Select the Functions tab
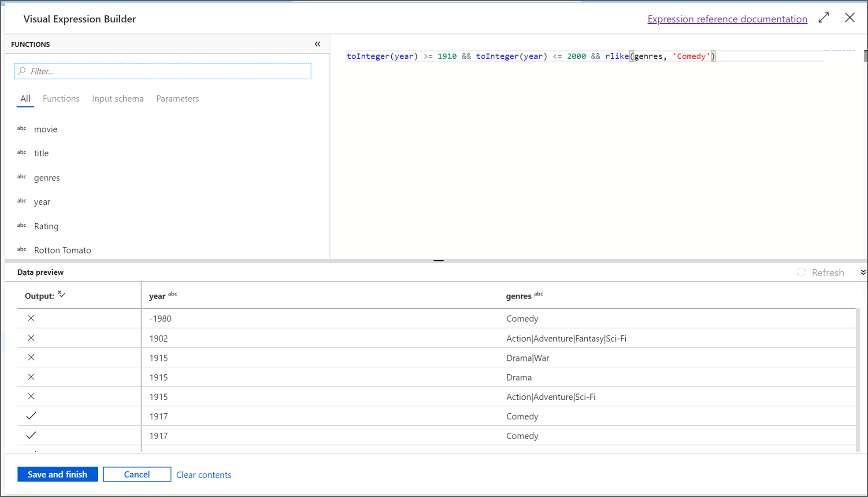This screenshot has height=497, width=868. 61,98
